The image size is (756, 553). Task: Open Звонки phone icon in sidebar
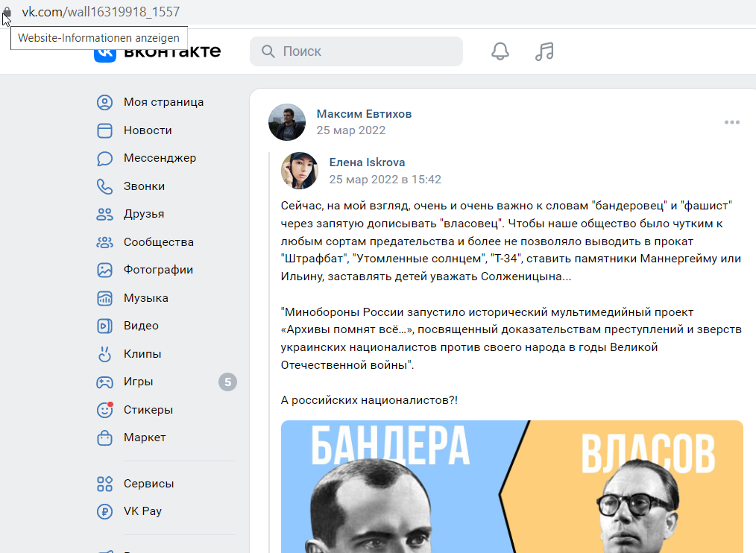coord(104,186)
